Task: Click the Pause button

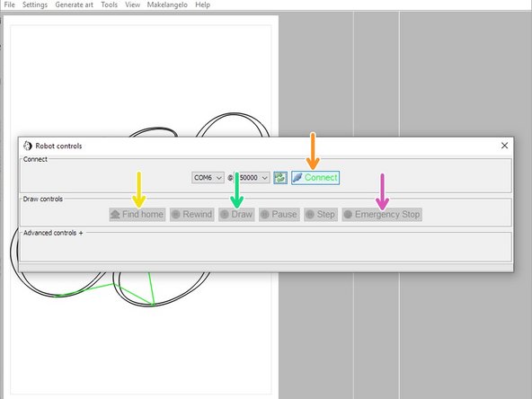Action: click(x=279, y=215)
